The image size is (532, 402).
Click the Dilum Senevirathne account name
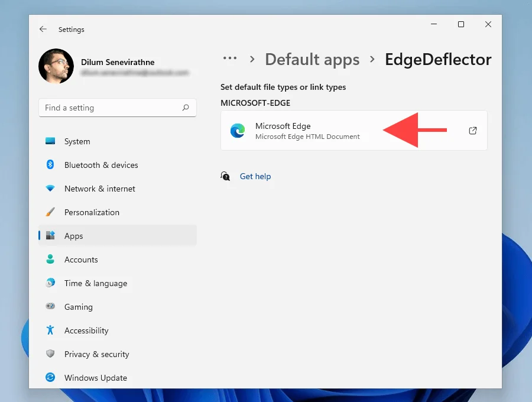pyautogui.click(x=118, y=62)
